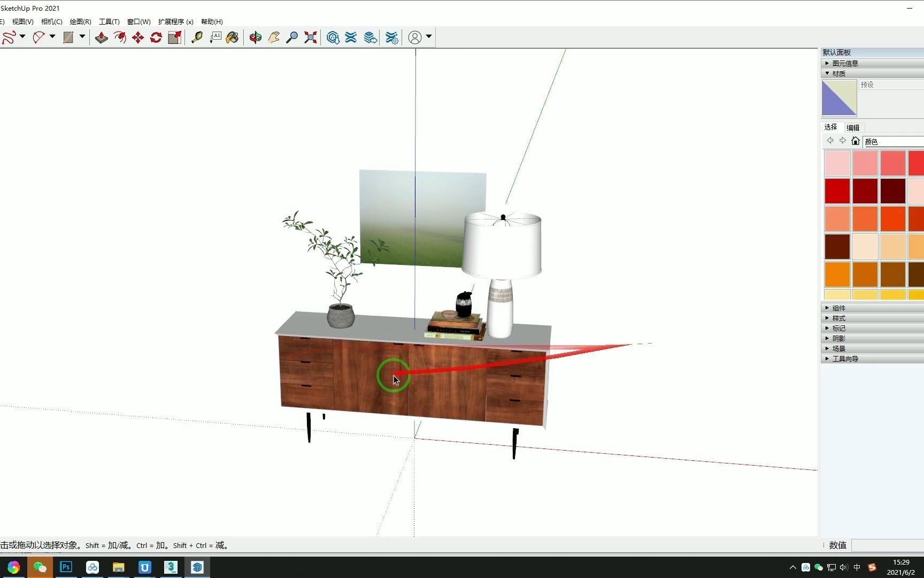Activate the Orbit tool
Screen dimensions: 924x578
coord(255,37)
